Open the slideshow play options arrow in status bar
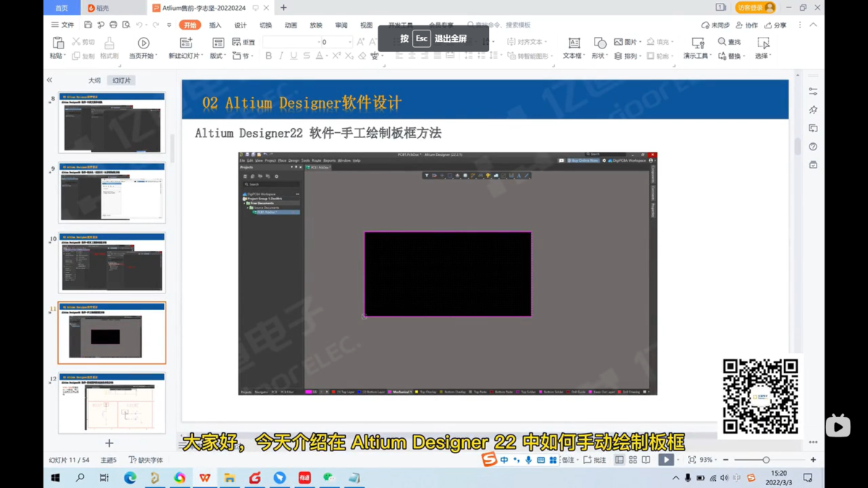868x488 pixels. coord(678,460)
